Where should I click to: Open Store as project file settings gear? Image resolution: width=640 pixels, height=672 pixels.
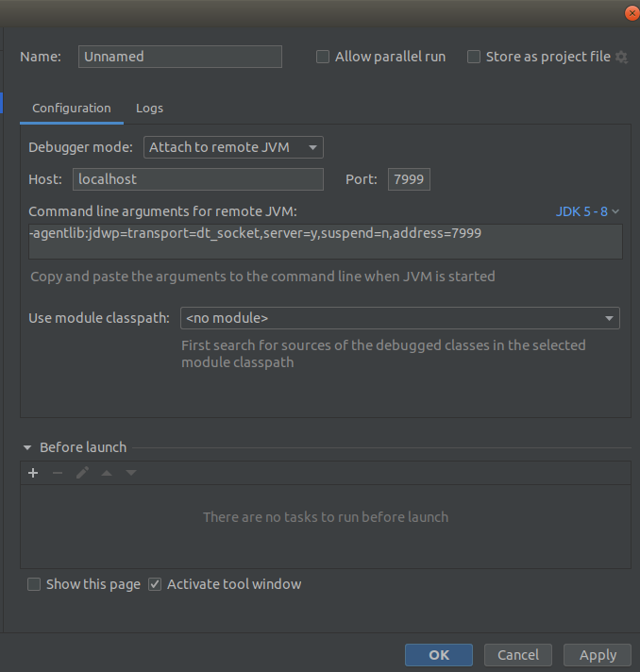pyautogui.click(x=621, y=57)
